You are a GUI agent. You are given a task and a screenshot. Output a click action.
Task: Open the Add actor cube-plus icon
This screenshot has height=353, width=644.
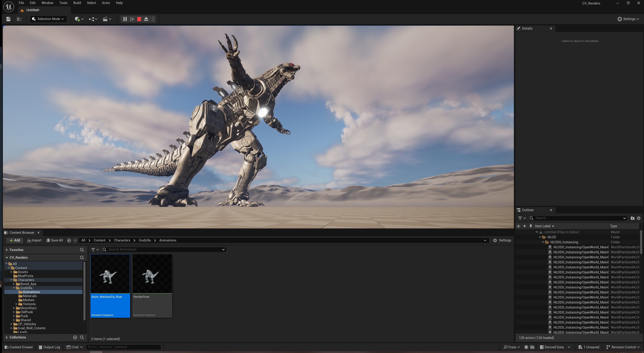[79, 19]
